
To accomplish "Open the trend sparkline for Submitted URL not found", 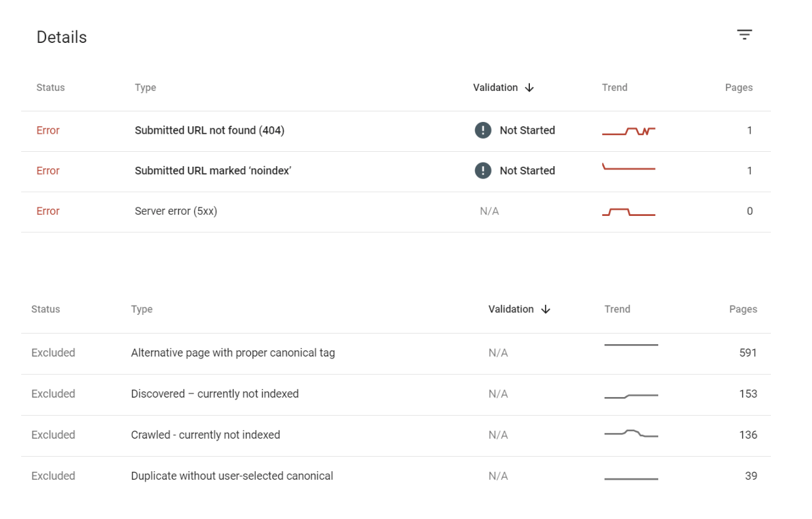I will (x=628, y=131).
